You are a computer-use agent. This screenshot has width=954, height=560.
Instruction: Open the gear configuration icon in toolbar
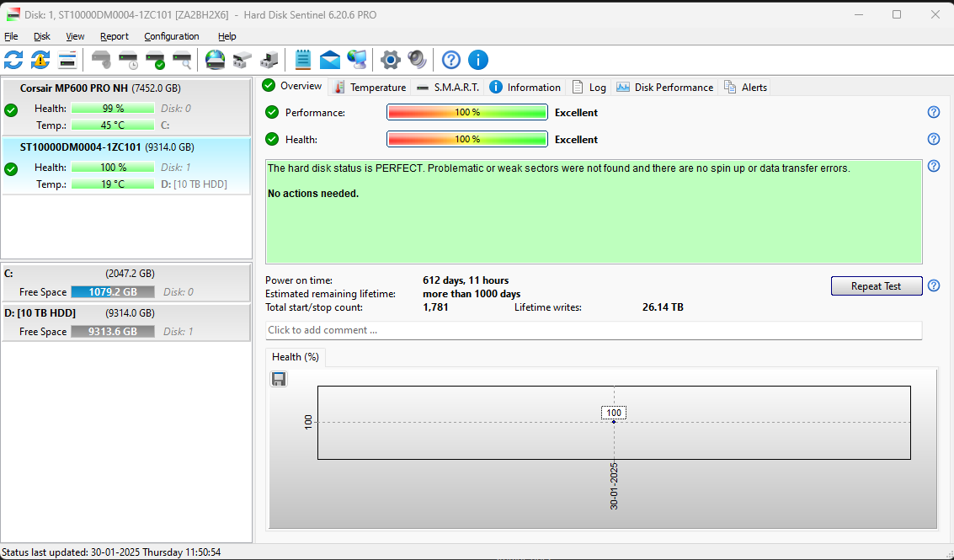coord(390,60)
